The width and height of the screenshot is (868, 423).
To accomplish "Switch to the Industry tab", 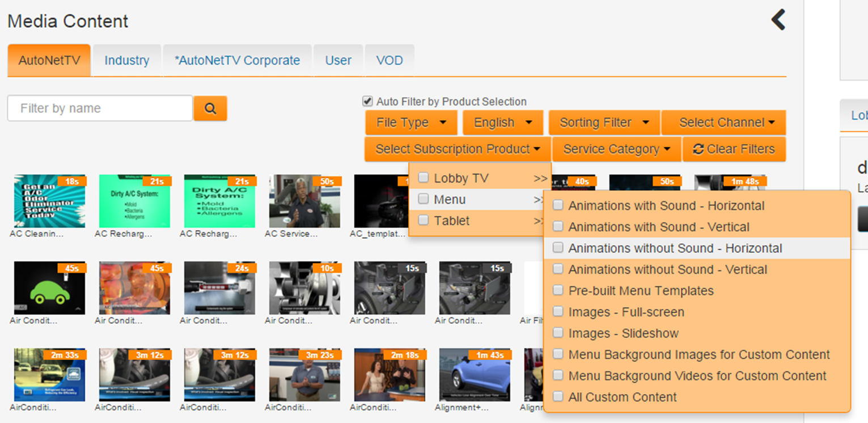I will coord(127,60).
